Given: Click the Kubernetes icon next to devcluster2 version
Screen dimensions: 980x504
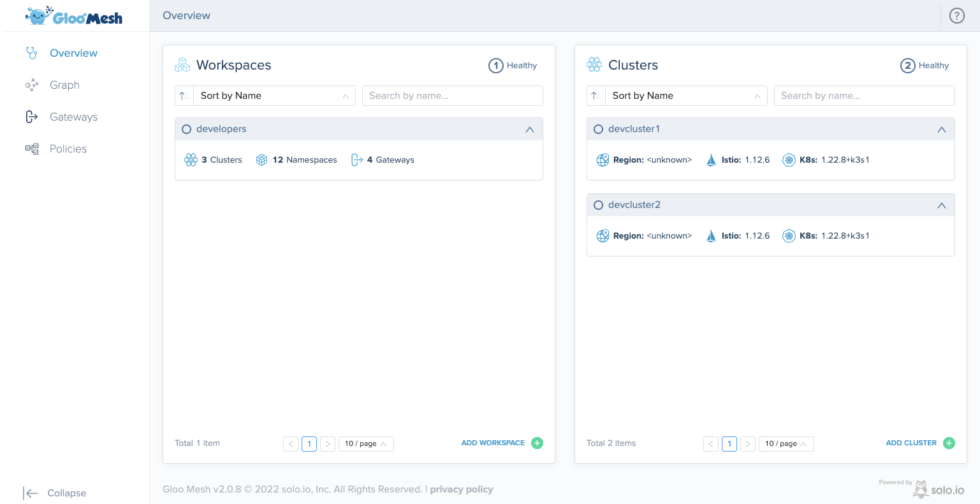Looking at the screenshot, I should coord(789,235).
